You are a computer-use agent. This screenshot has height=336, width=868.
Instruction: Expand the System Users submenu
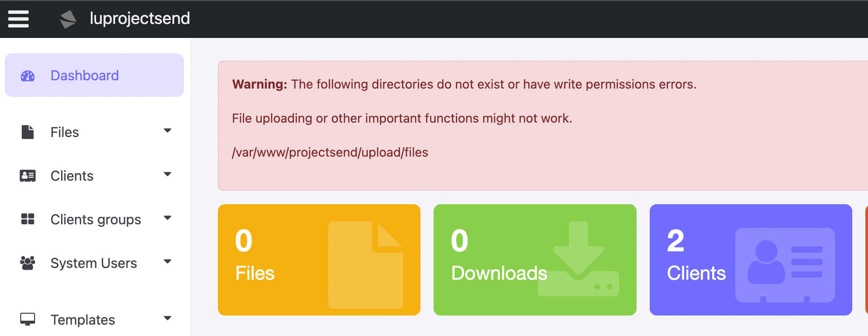[168, 261]
